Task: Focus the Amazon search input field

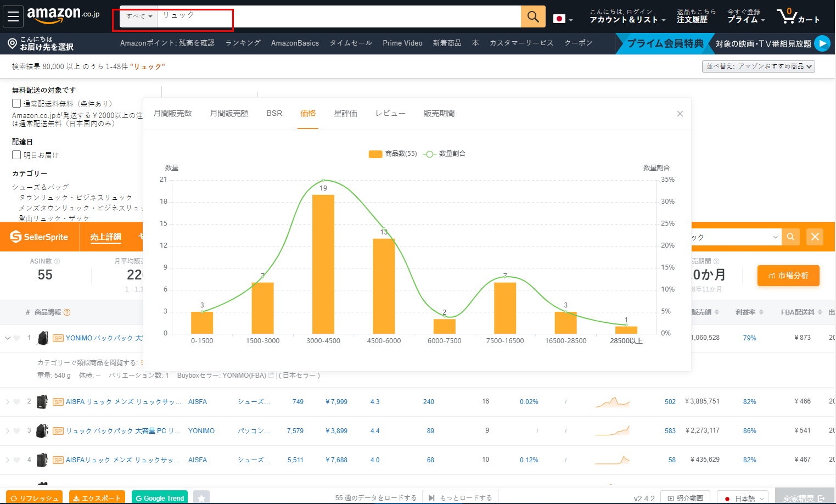Action: tap(339, 16)
